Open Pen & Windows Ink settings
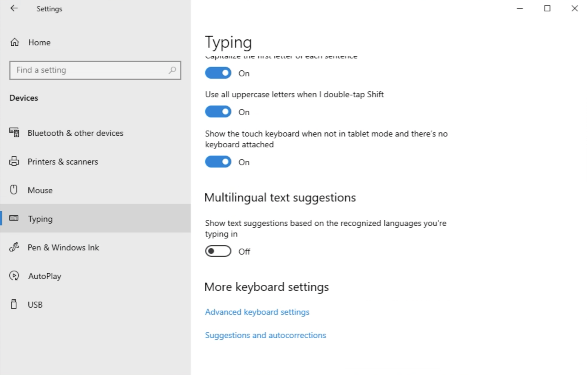Viewport: 588px width, 375px height. tap(14, 247)
